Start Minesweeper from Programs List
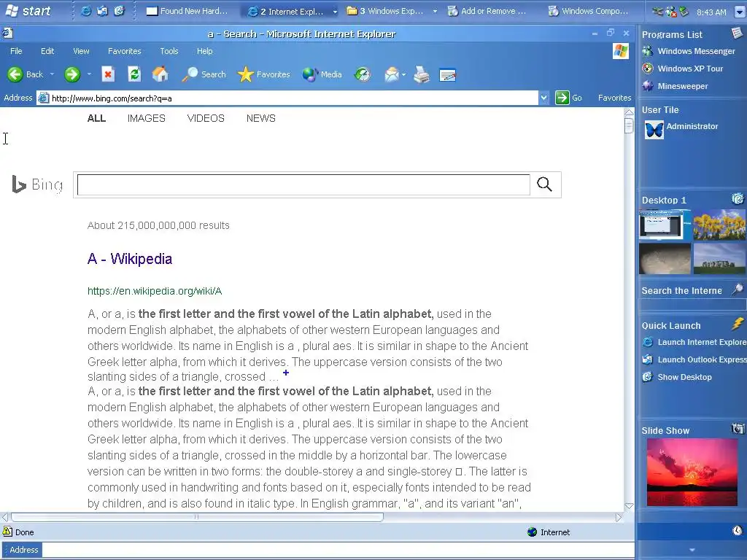Viewport: 747px width, 560px height. tap(675, 86)
